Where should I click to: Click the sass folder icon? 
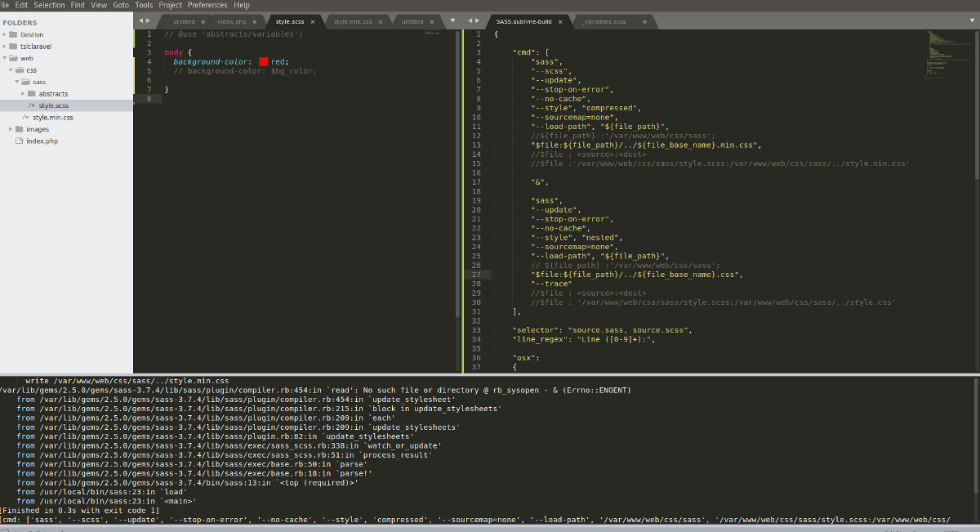[26, 82]
